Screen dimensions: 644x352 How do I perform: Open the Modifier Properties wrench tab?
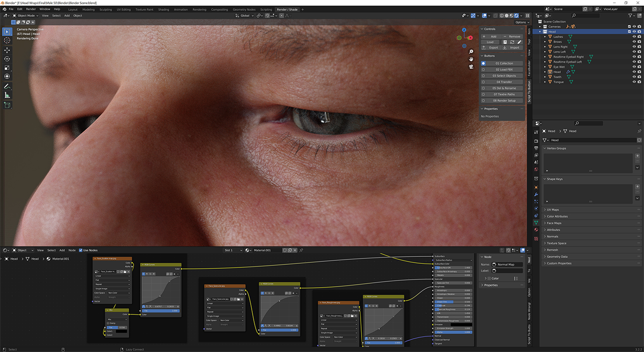[x=537, y=195]
